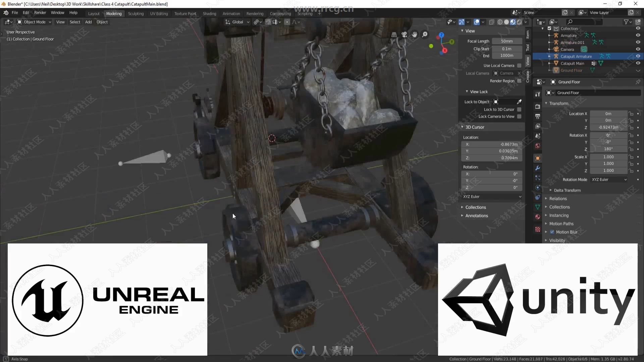Open the Item sidebar tab
Viewport: 644px width, 362px height.
(x=528, y=34)
